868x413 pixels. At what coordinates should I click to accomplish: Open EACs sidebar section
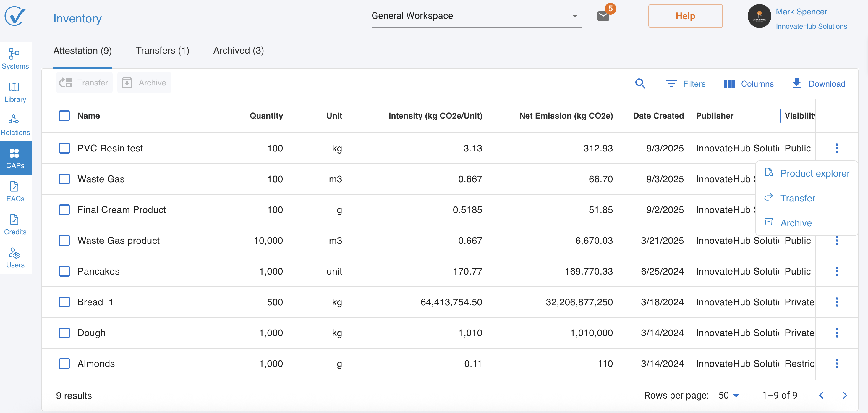click(x=15, y=191)
